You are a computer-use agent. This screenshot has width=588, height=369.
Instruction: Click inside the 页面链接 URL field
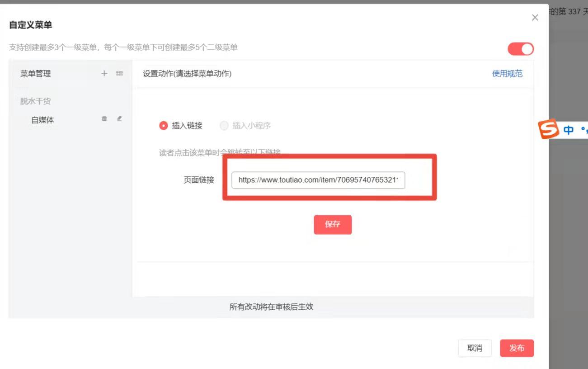point(318,180)
